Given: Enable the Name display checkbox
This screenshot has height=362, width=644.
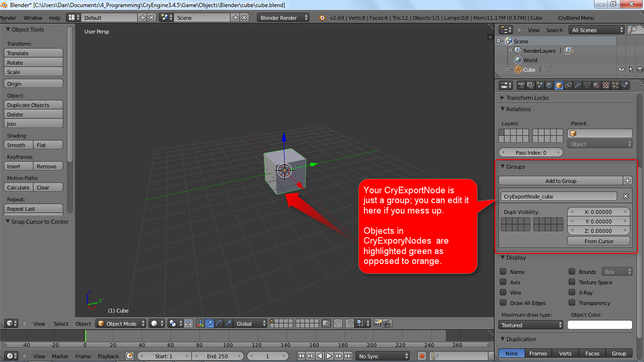Looking at the screenshot, I should tap(503, 271).
